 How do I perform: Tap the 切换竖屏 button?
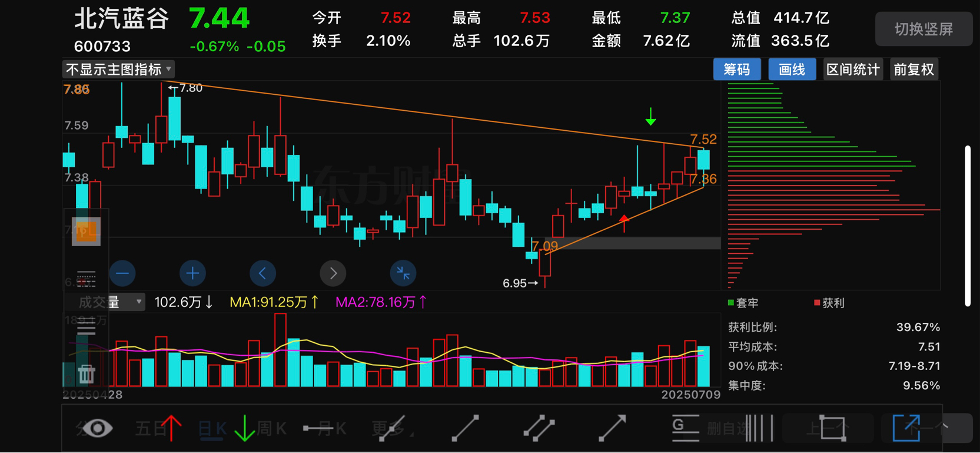click(x=923, y=29)
